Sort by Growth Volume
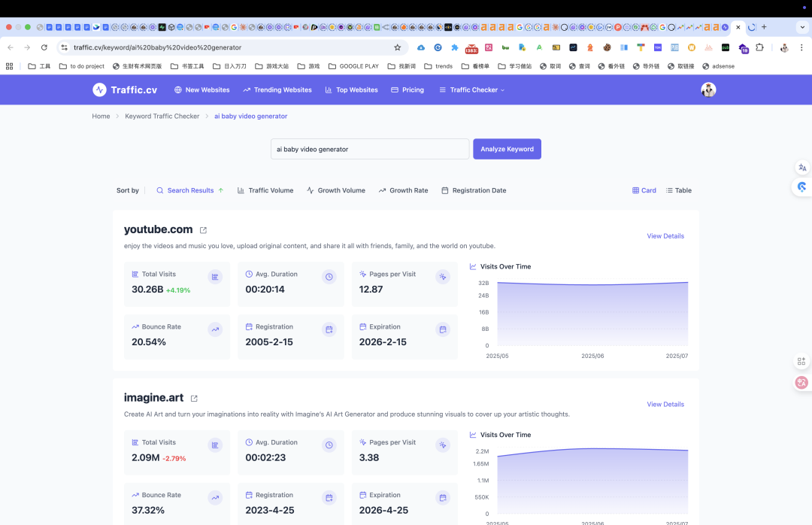The width and height of the screenshot is (812, 525). pyautogui.click(x=335, y=190)
